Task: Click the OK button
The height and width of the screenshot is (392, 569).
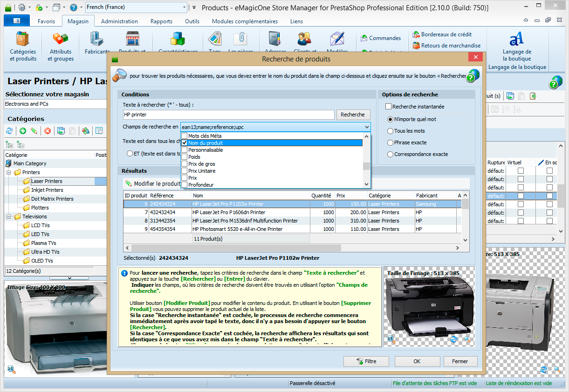Action: tap(417, 361)
